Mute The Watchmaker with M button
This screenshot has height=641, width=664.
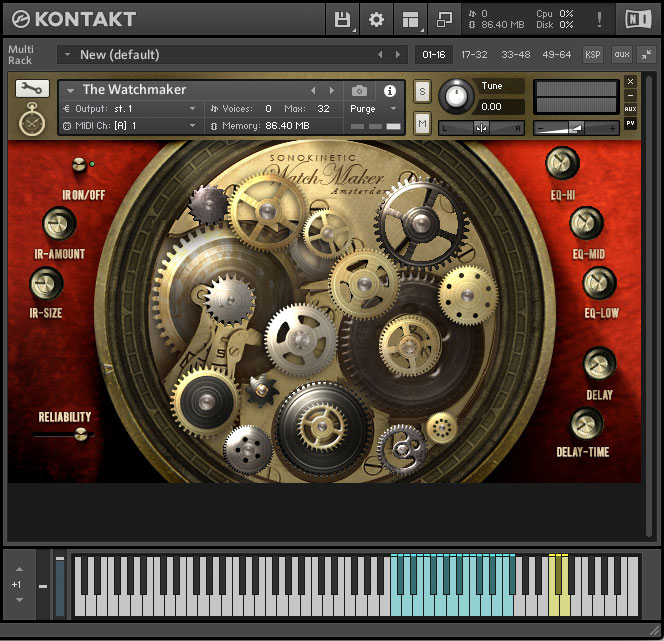click(422, 123)
